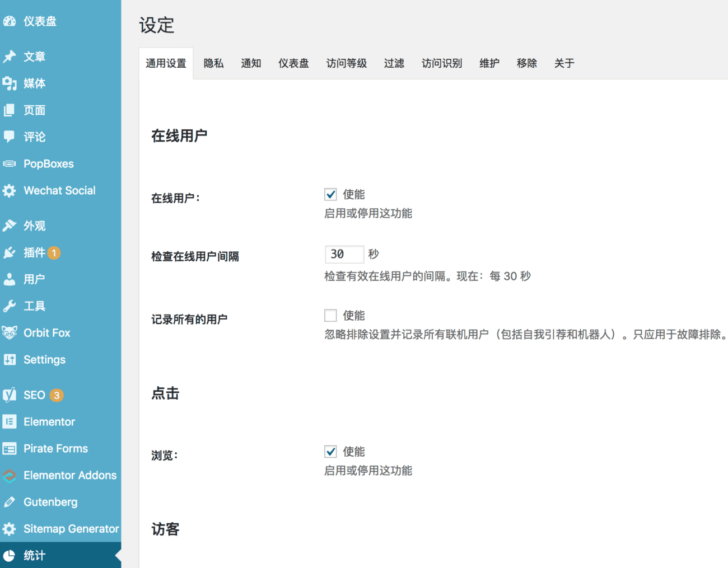Switch to the 隐私 tab
This screenshot has width=728, height=568.
[x=213, y=63]
